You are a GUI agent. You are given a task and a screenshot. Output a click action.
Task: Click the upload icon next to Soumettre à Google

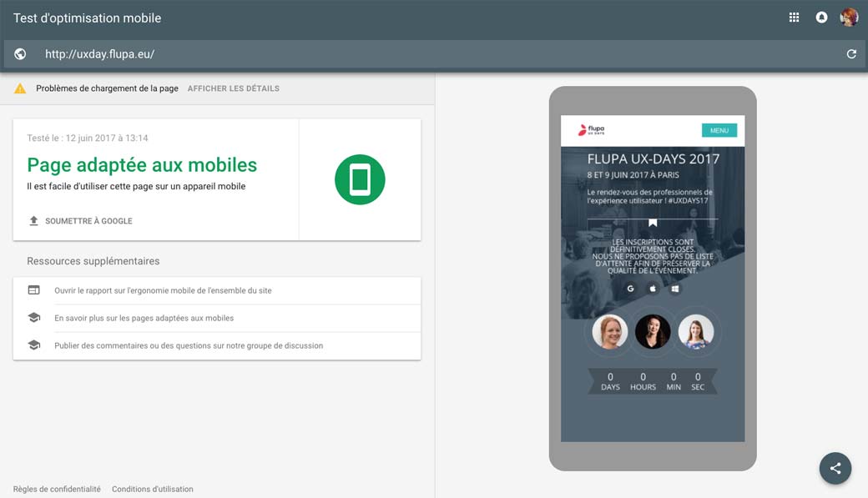(33, 220)
